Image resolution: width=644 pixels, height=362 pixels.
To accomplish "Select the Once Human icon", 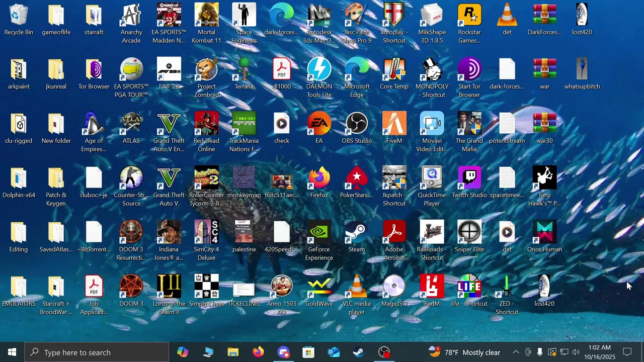I will pyautogui.click(x=544, y=237).
